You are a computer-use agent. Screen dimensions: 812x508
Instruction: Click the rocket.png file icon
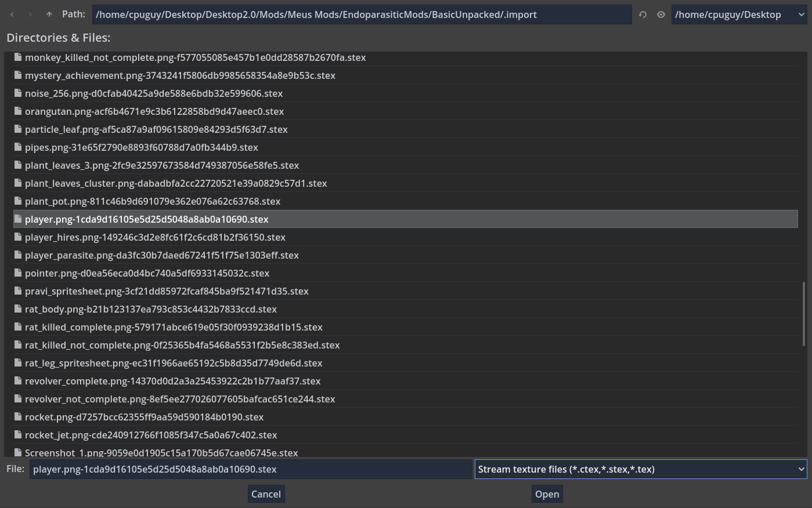[18, 417]
